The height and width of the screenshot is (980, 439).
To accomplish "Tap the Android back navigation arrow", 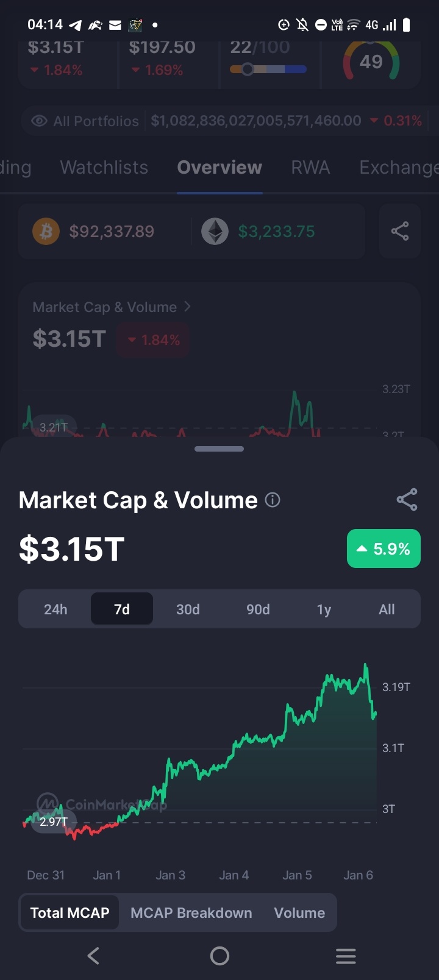I will tap(93, 956).
